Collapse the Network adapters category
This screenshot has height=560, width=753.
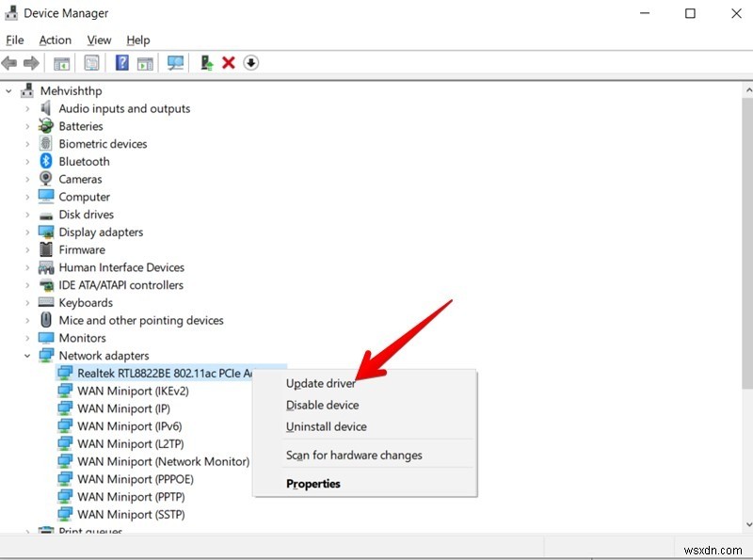click(26, 355)
